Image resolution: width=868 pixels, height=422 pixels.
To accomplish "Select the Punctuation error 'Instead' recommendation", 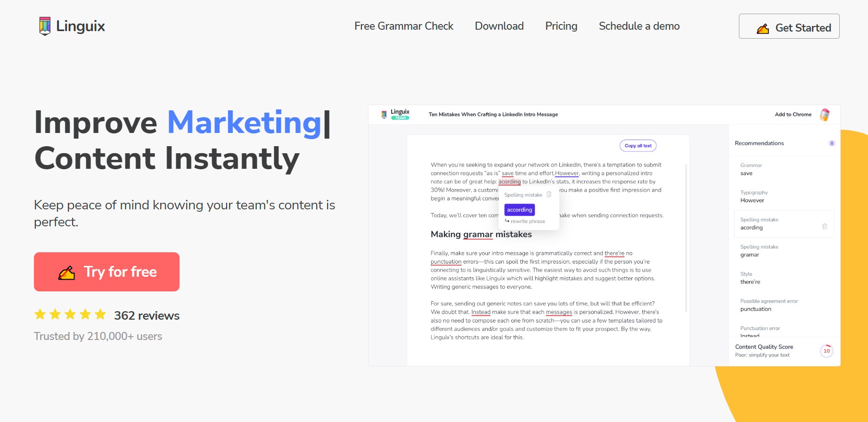I will (784, 331).
